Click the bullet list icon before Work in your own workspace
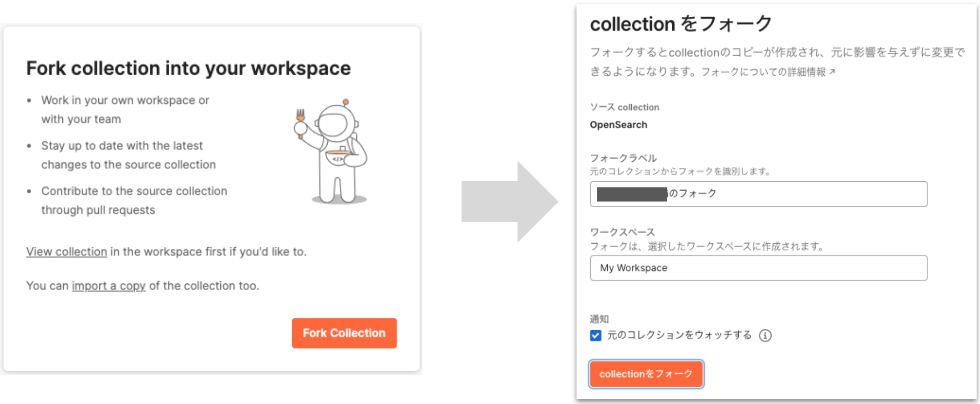 [30, 100]
